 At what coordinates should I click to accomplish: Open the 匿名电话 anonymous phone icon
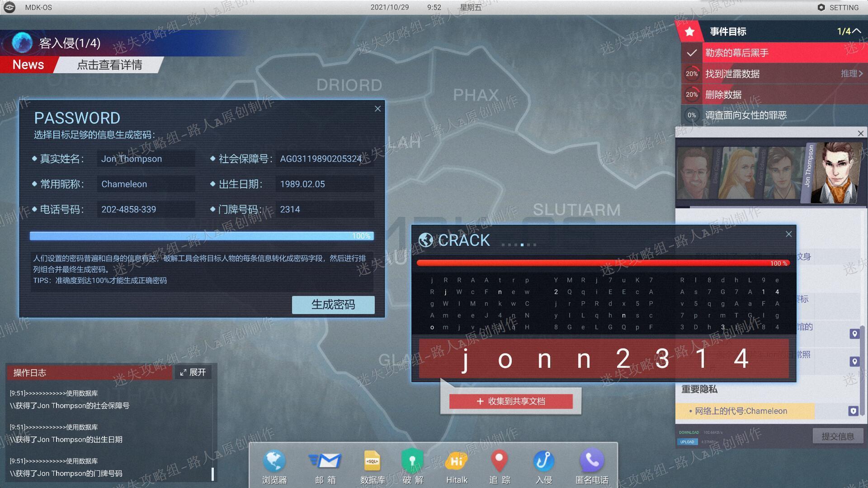(x=592, y=466)
